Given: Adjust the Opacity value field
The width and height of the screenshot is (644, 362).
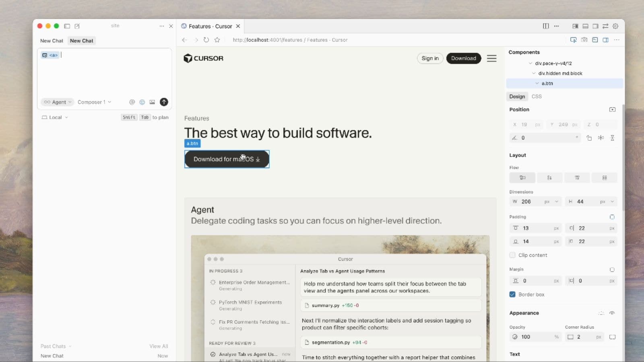Looking at the screenshot, I should click(x=531, y=337).
